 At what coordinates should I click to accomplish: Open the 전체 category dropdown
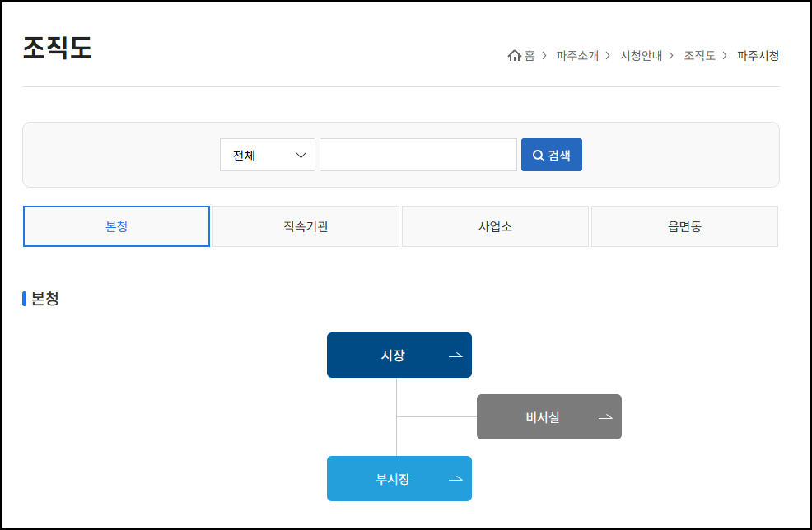pyautogui.click(x=267, y=154)
